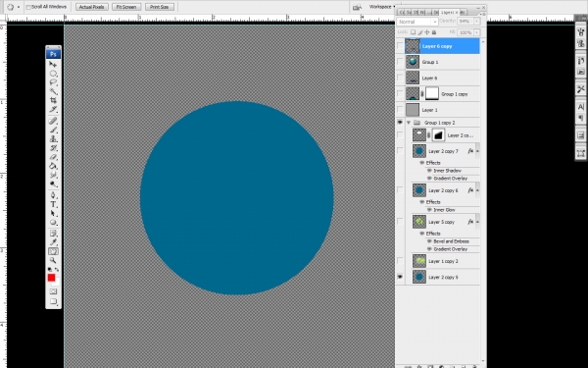The image size is (588, 368).
Task: Open the Workspace dropdown menu
Action: pyautogui.click(x=382, y=7)
